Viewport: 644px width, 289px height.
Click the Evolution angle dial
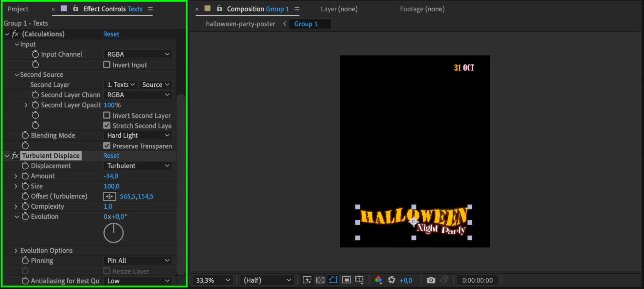coord(113,233)
